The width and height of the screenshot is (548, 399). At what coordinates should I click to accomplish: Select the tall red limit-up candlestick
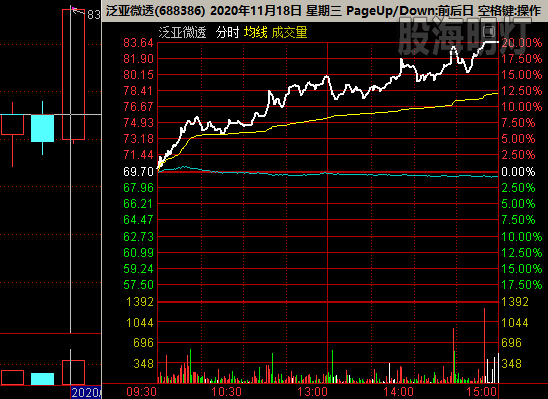[x=73, y=74]
